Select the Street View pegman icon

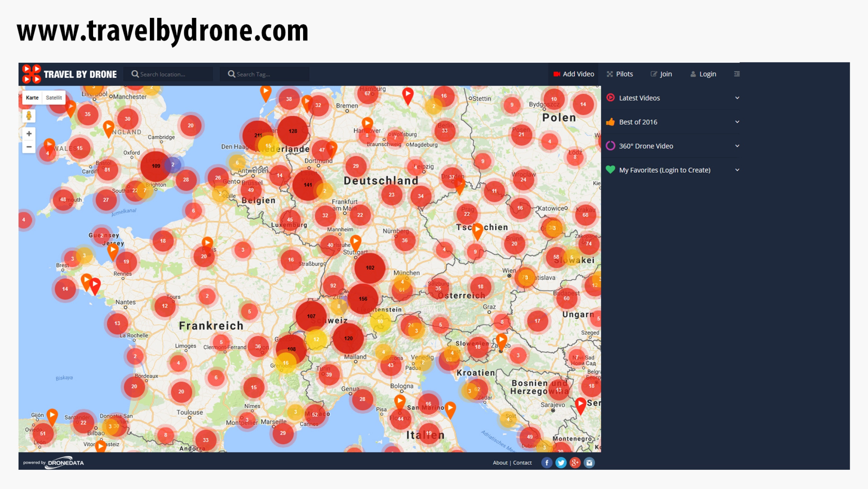tap(29, 116)
